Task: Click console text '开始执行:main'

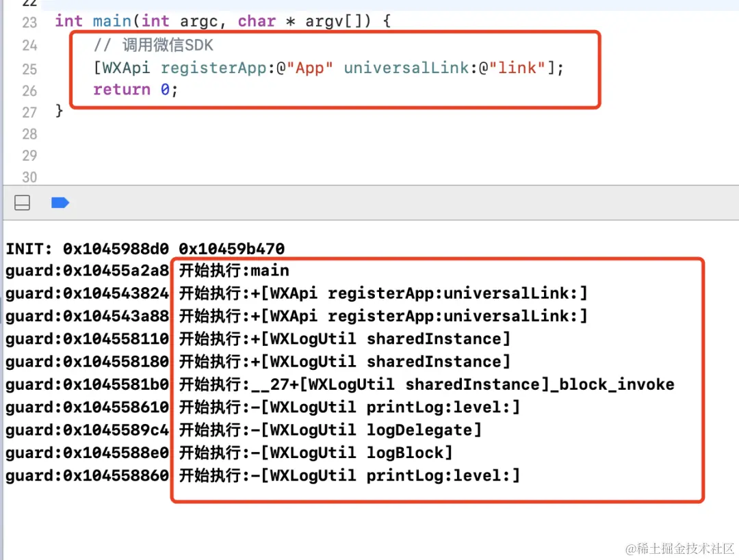Action: tap(234, 271)
